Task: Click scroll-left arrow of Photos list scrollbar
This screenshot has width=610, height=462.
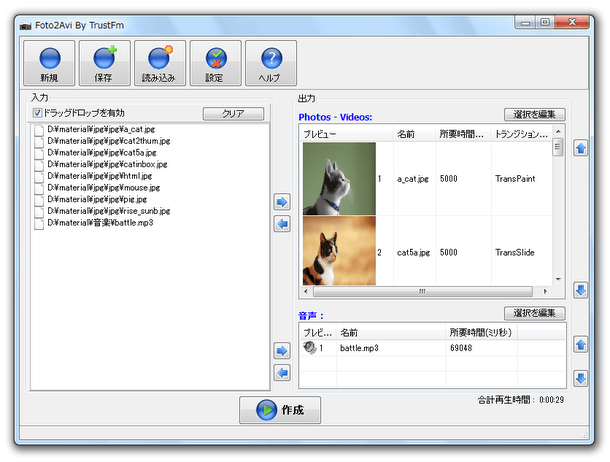Action: pyautogui.click(x=306, y=291)
